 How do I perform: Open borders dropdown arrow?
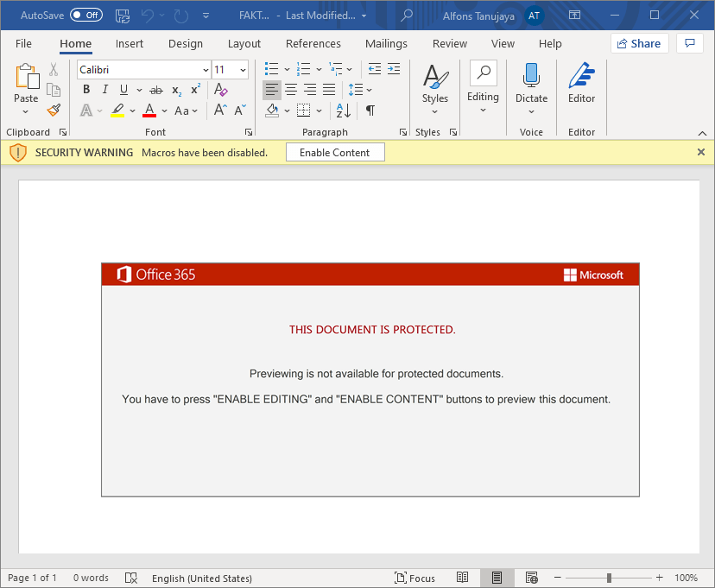pos(319,111)
